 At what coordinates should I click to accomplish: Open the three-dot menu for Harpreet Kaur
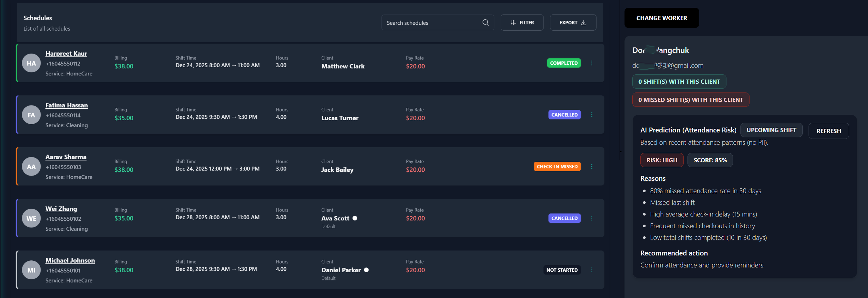point(592,63)
